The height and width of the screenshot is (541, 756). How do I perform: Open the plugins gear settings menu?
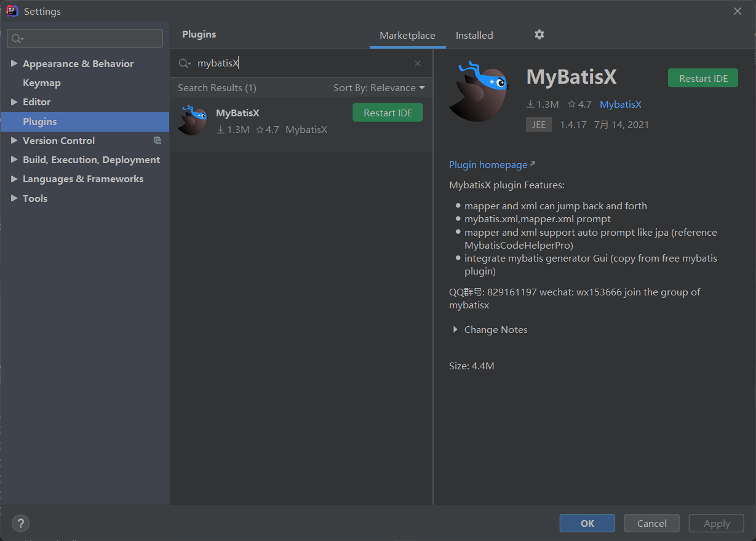click(539, 34)
